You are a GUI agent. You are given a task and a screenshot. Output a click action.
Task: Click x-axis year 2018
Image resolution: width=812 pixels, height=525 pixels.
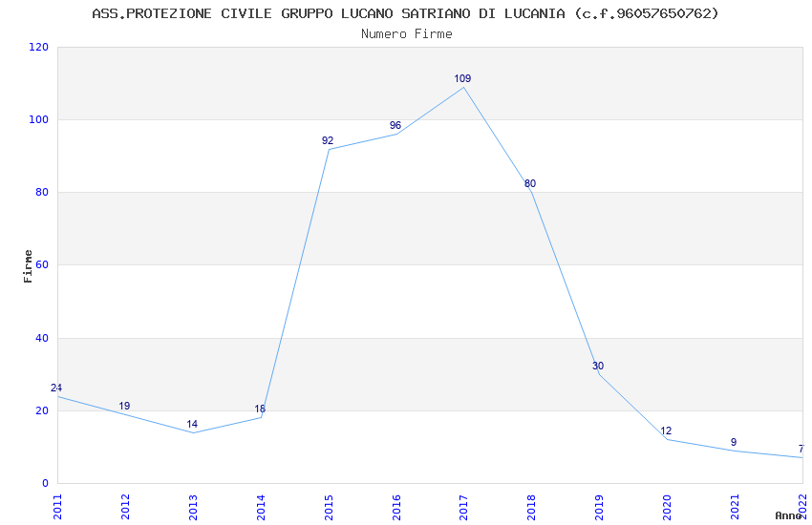[x=532, y=507]
